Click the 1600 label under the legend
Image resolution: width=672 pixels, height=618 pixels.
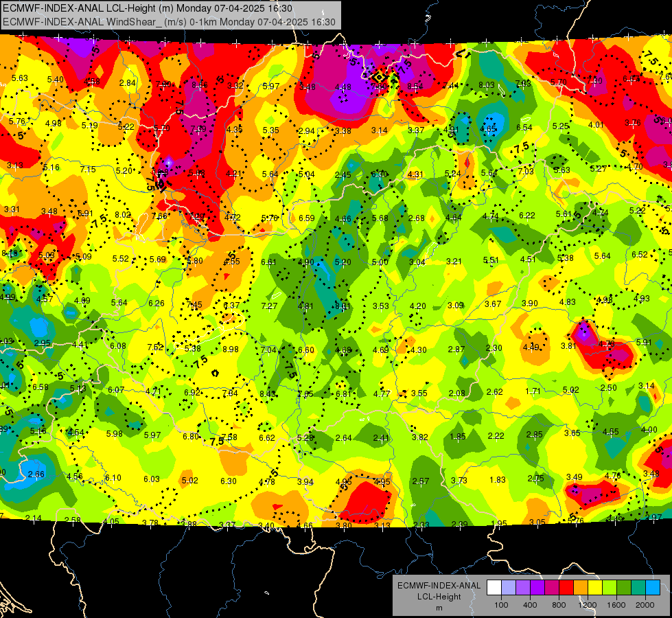[616, 605]
